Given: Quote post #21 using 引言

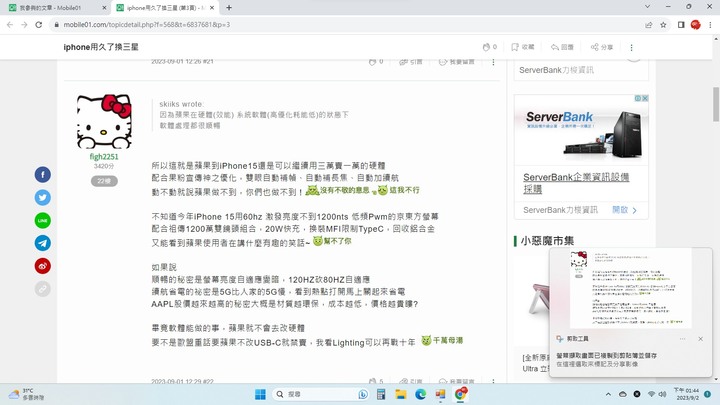Looking at the screenshot, I should click(x=411, y=62).
